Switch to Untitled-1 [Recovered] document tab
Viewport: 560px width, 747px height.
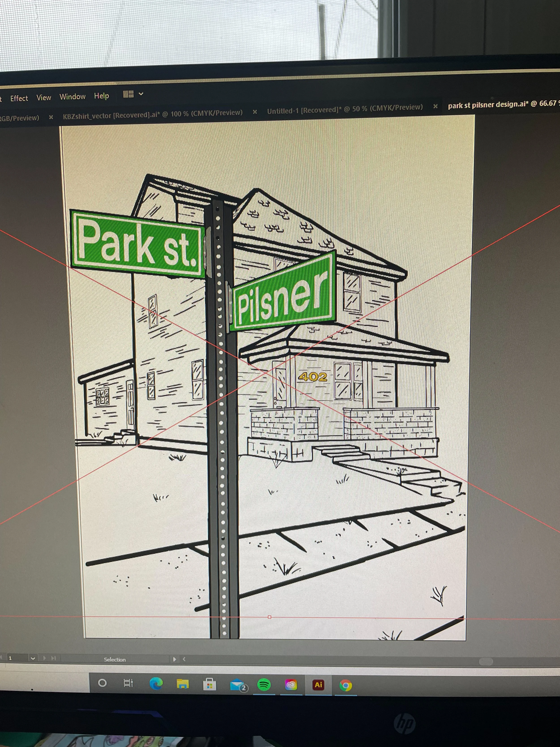pyautogui.click(x=345, y=108)
